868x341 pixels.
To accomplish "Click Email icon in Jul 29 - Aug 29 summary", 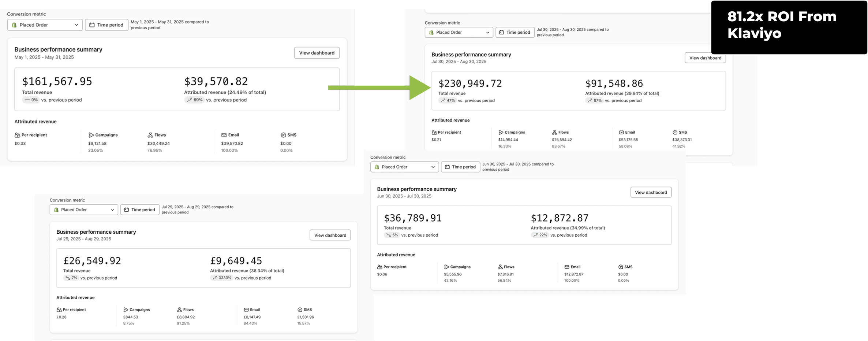I will (x=246, y=310).
